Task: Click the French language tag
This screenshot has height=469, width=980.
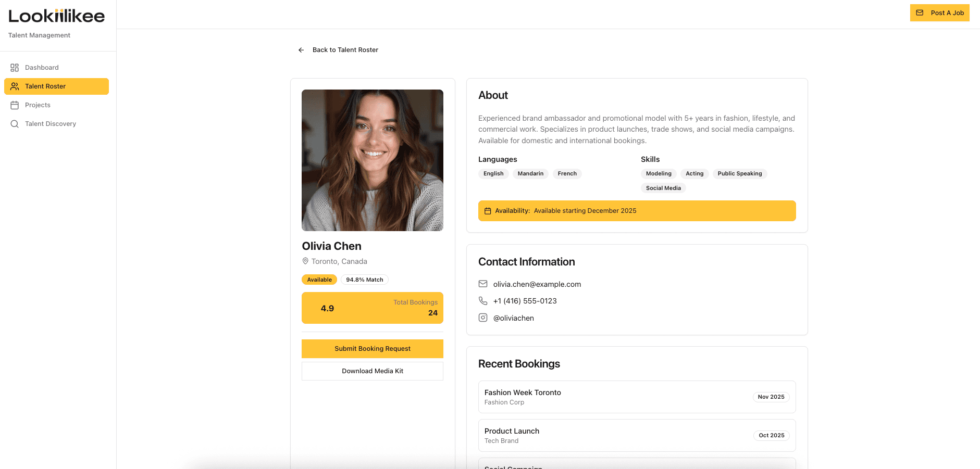Action: coord(567,174)
